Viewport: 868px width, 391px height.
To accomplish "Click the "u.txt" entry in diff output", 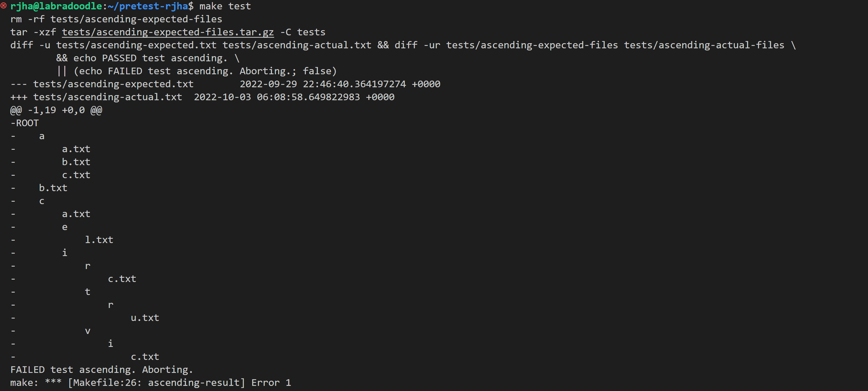I will 145,318.
